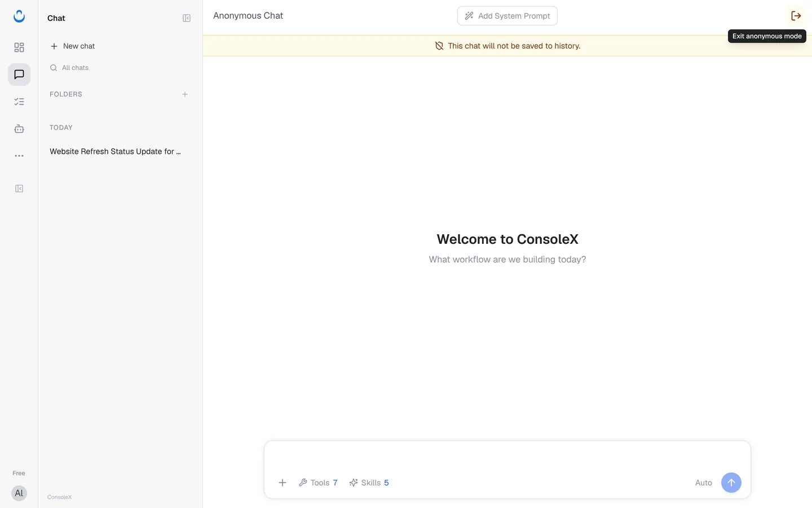Add a new folder with plus icon

coord(185,94)
